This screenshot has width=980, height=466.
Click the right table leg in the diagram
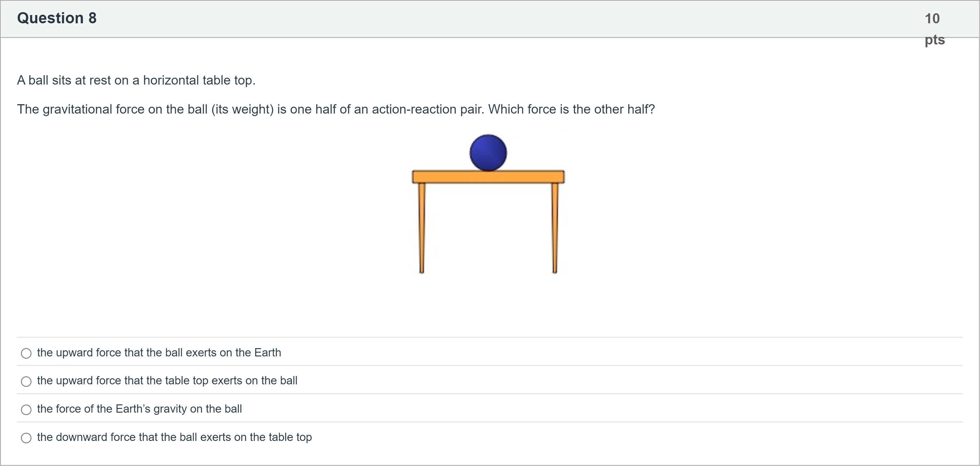[555, 228]
